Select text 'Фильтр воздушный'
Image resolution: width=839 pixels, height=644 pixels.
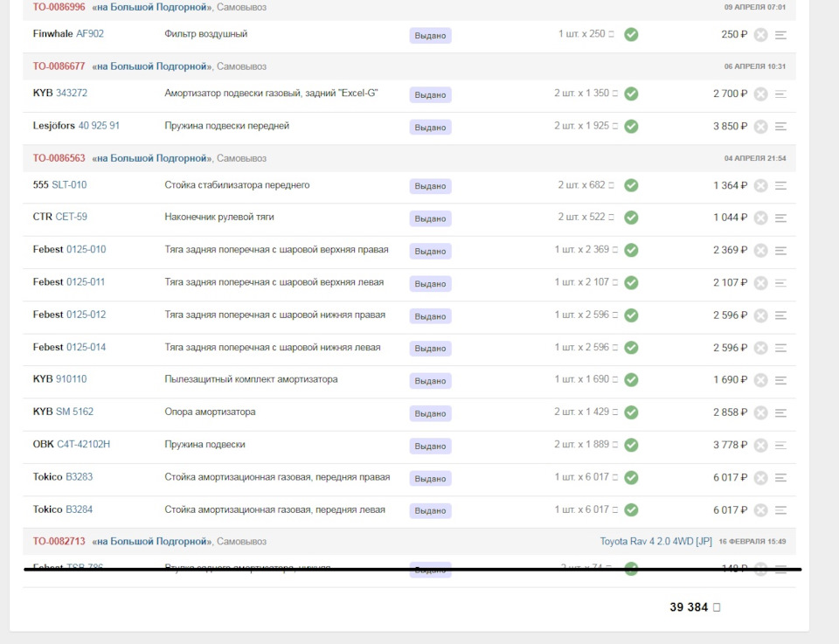pos(206,34)
